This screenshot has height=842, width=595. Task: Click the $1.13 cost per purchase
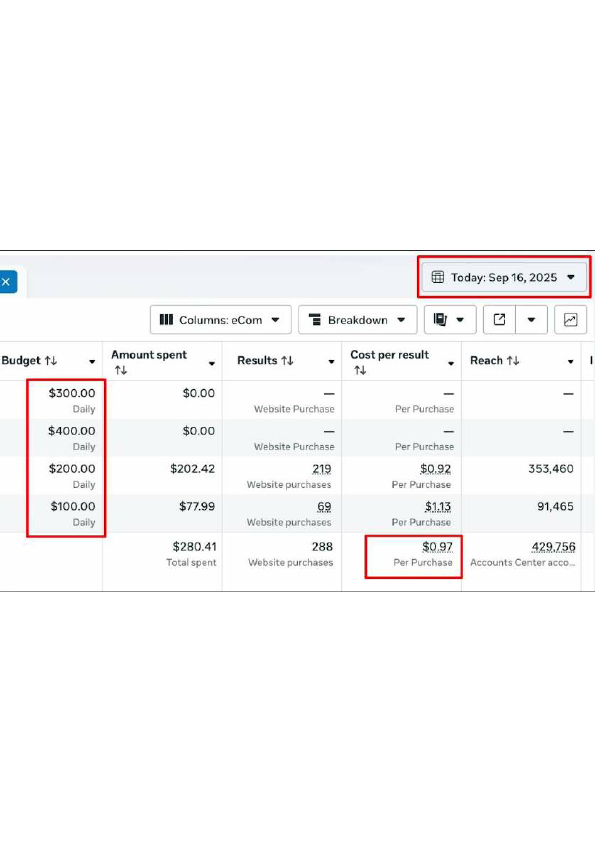438,506
